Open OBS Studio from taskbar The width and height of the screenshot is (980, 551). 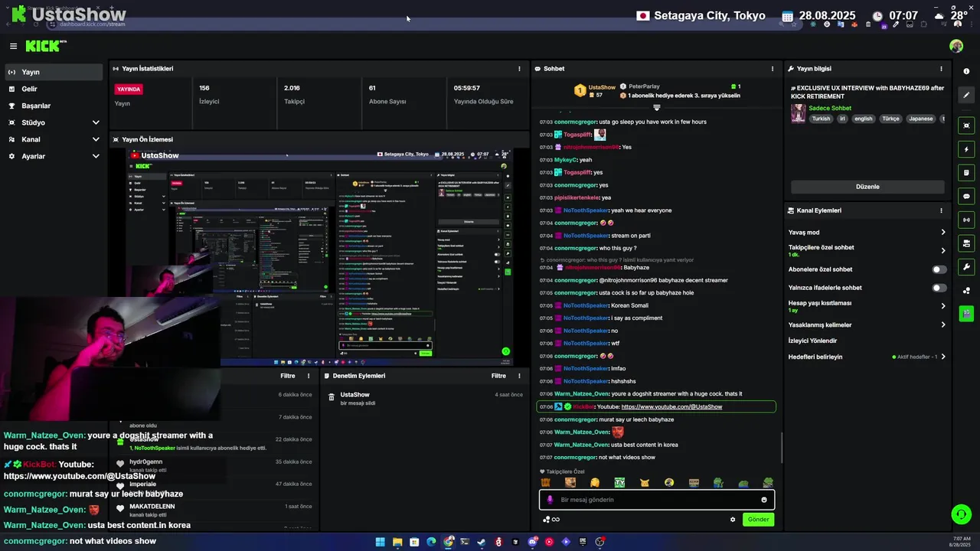[599, 542]
